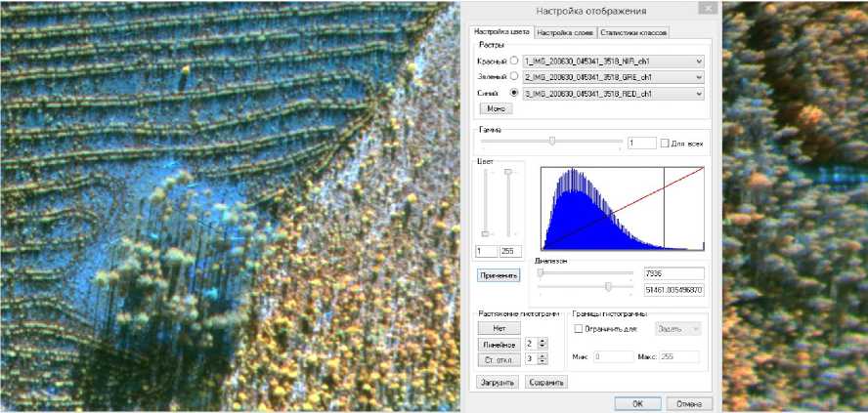Screen dimensions: 868x413
Task: Select the Красный channel radio button
Action: (514, 61)
